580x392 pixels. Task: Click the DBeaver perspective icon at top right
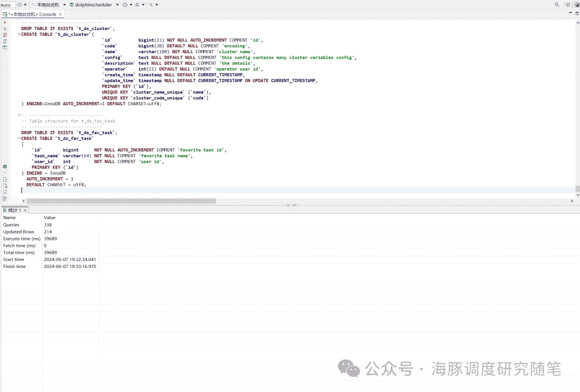pos(576,5)
